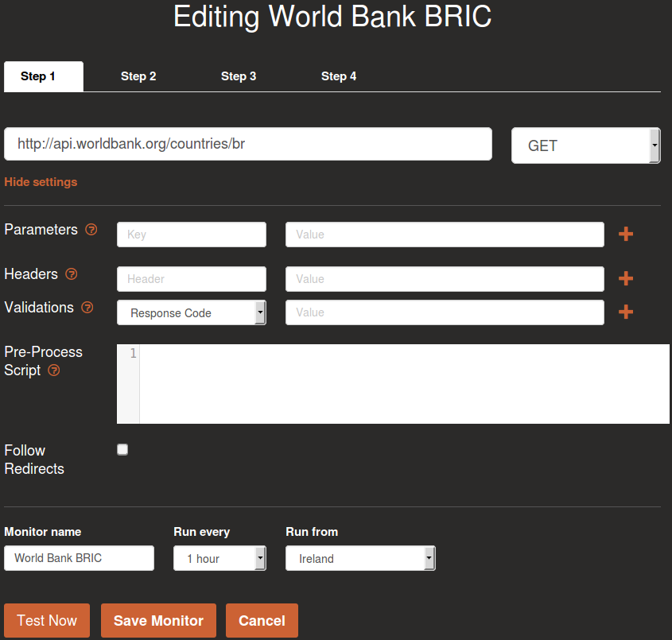Toggle the Follow Redirects checkbox

pos(122,449)
